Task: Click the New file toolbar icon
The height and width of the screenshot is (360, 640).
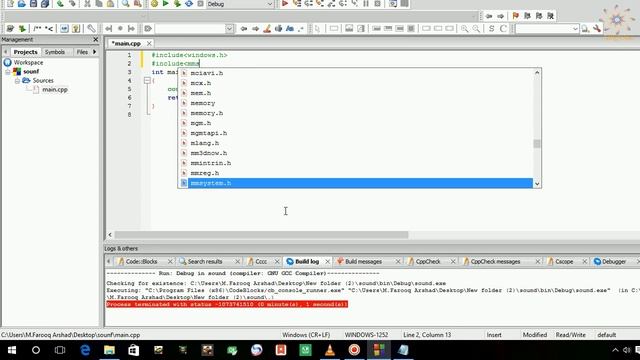Action: click(10, 4)
